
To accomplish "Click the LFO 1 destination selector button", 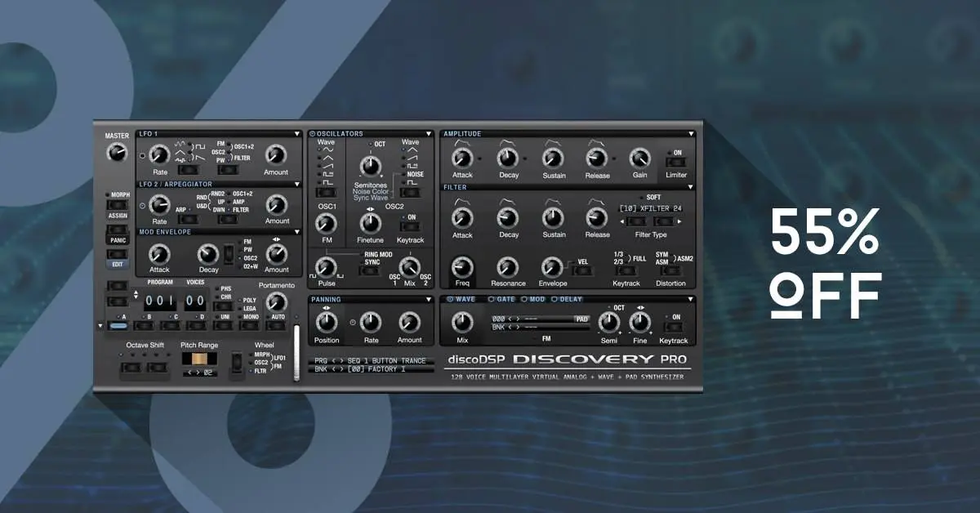I will tap(227, 169).
